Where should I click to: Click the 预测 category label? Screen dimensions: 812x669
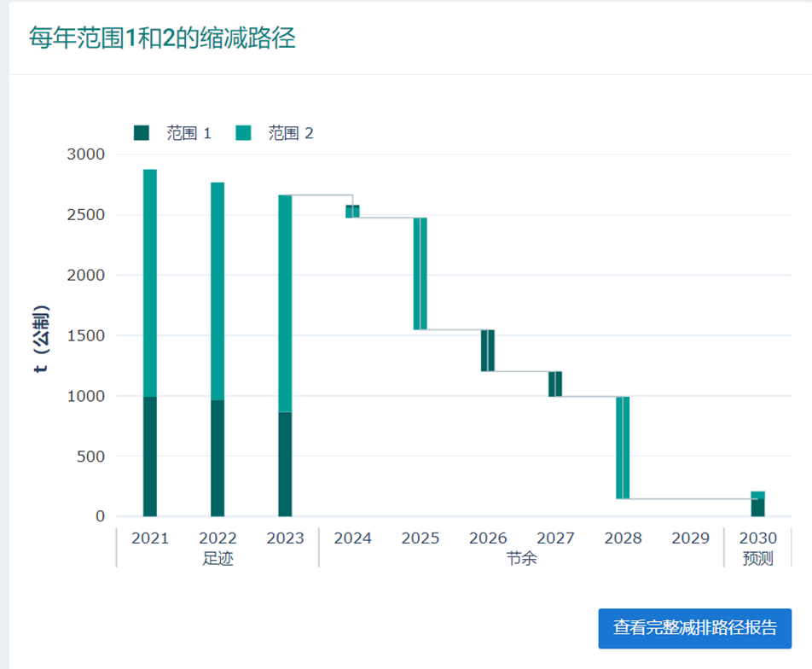click(x=757, y=559)
